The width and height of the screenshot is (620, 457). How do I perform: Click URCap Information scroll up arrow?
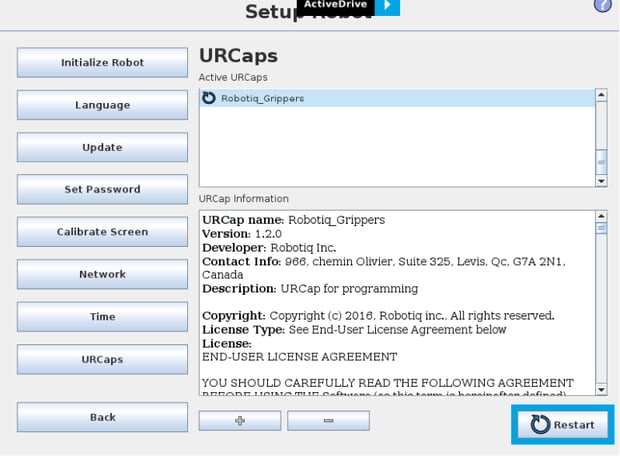coord(601,216)
